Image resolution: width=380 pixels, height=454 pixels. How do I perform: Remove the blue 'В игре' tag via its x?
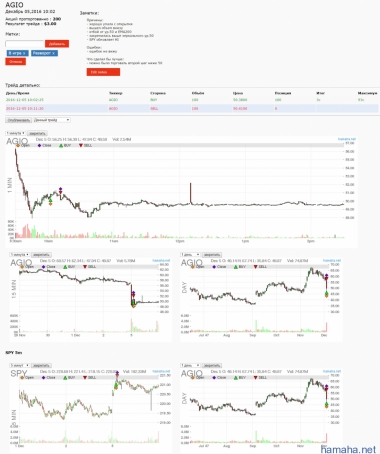point(24,53)
